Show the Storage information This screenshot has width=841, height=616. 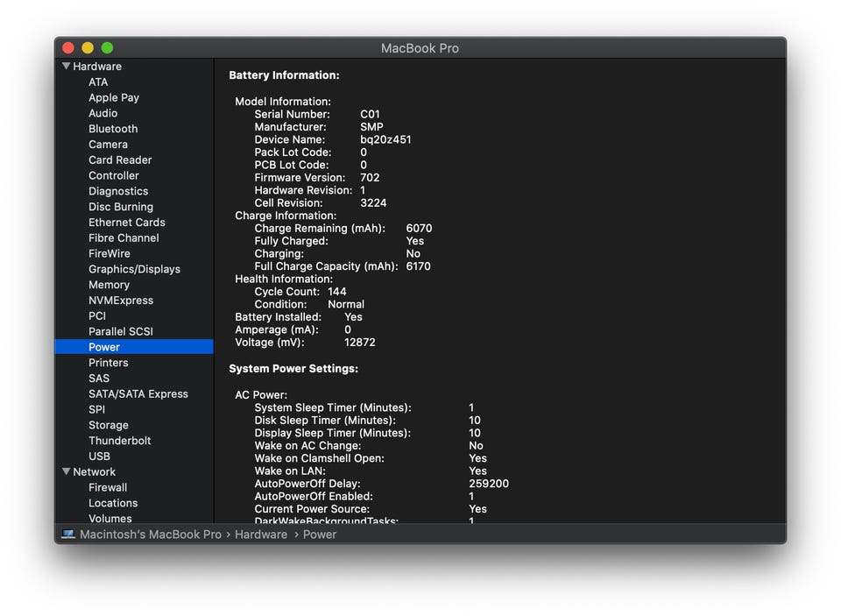point(108,425)
